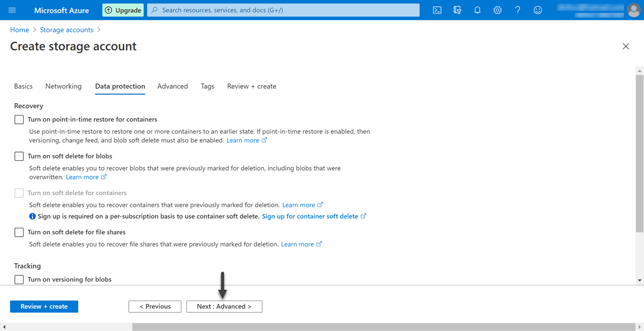The image size is (644, 331).
Task: Click the vertical scrollbar down arrow
Action: click(639, 280)
